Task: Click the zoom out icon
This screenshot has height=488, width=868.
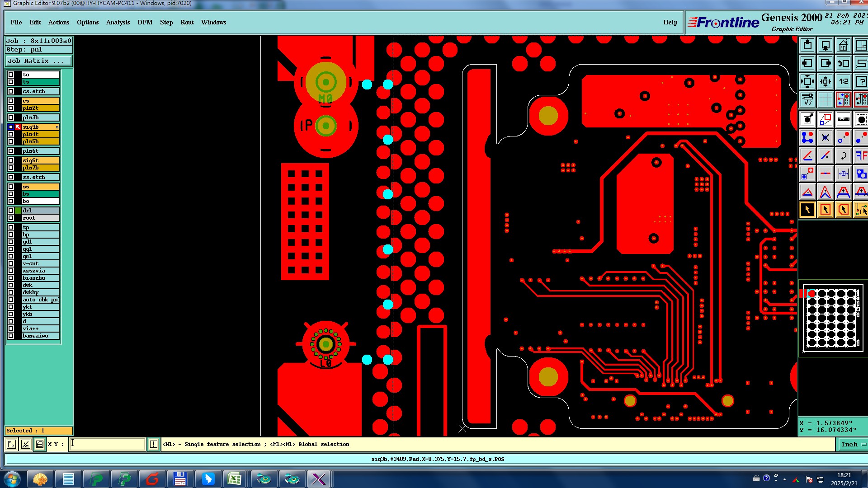Action: click(826, 81)
